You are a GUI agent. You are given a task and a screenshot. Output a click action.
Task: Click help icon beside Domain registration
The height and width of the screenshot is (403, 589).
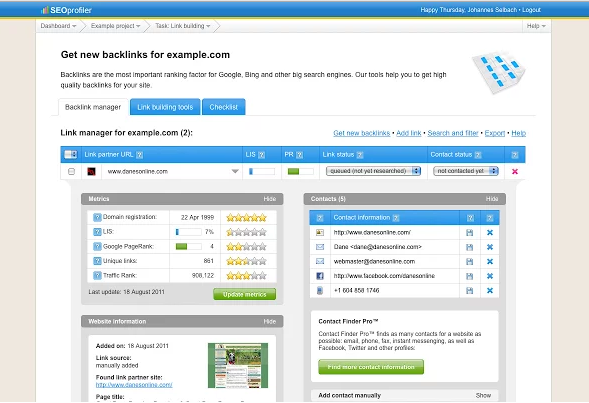coord(97,217)
